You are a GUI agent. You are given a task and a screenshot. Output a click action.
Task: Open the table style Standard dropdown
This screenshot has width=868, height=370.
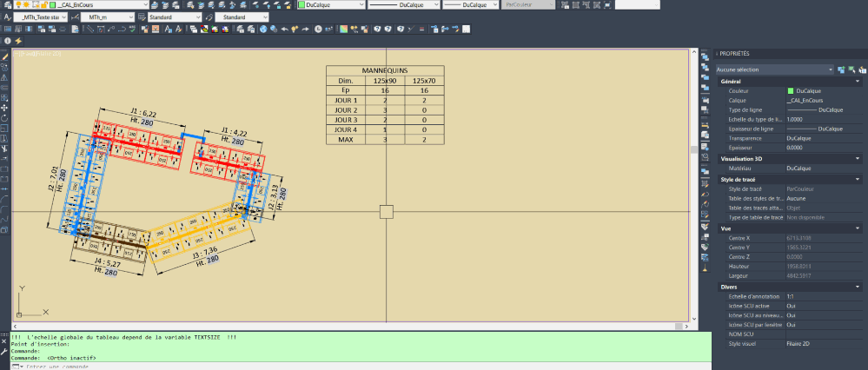[x=175, y=17]
